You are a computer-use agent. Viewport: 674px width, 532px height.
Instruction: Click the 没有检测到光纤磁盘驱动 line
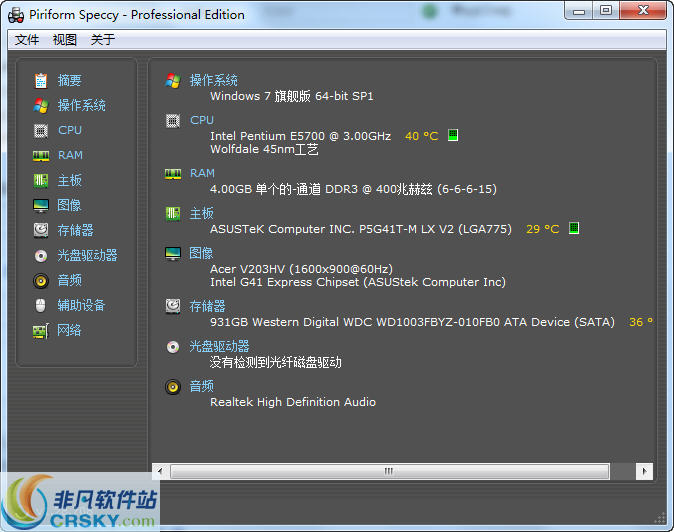[x=276, y=363]
